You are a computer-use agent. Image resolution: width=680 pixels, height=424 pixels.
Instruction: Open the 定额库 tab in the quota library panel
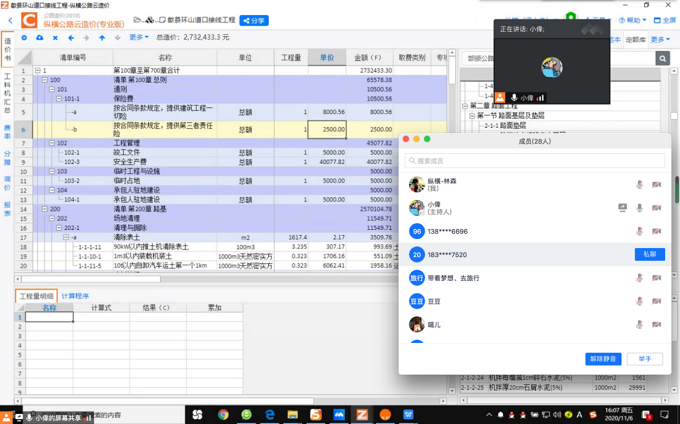635,39
